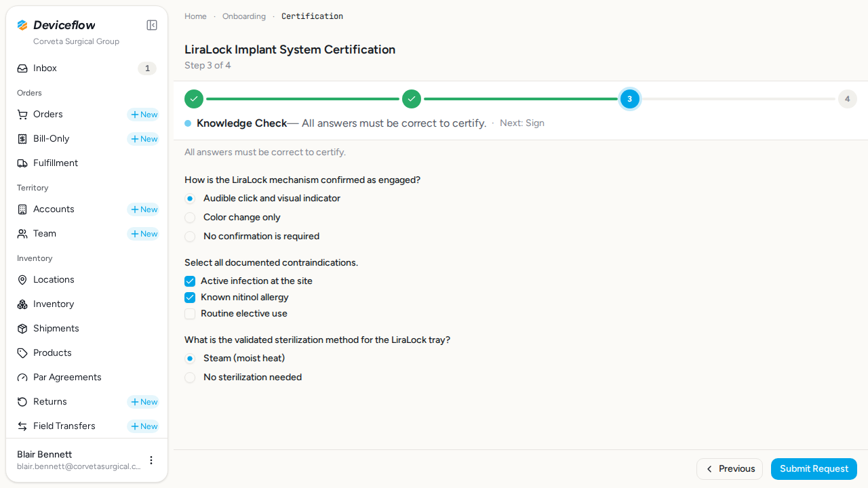Click the Home breadcrumb link
868x488 pixels.
(x=195, y=16)
